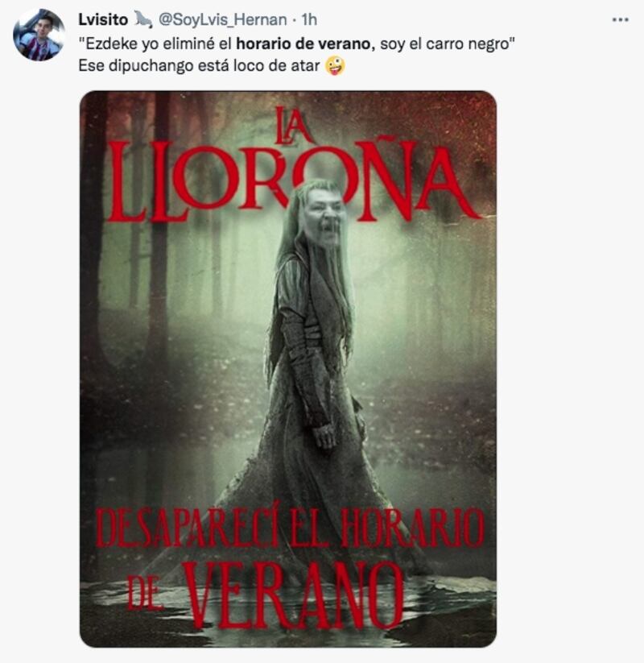Click the zany face emoji in the tweet
The height and width of the screenshot is (663, 644).
[x=335, y=66]
